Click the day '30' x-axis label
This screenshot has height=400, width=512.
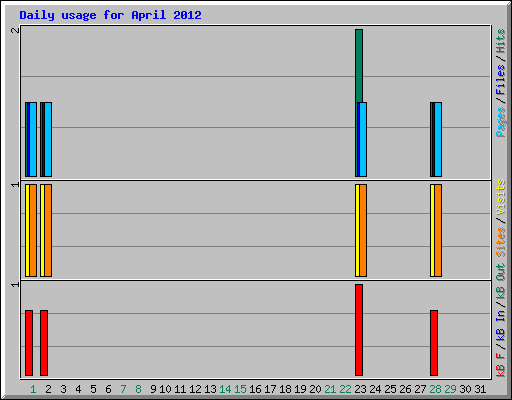click(x=465, y=389)
